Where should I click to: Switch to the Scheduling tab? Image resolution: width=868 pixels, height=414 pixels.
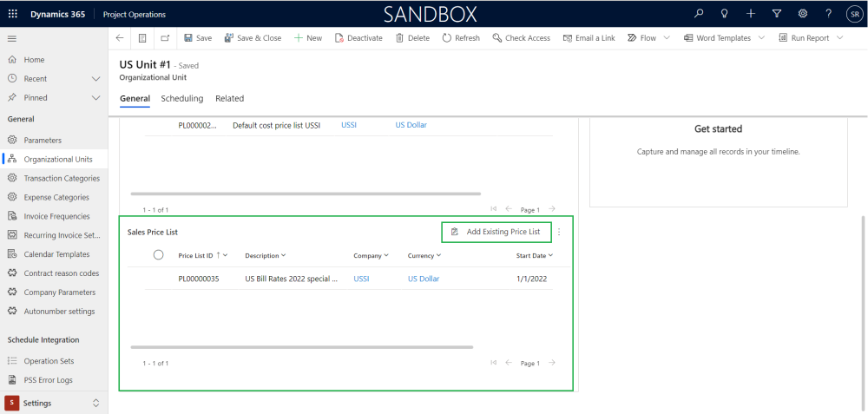click(182, 99)
